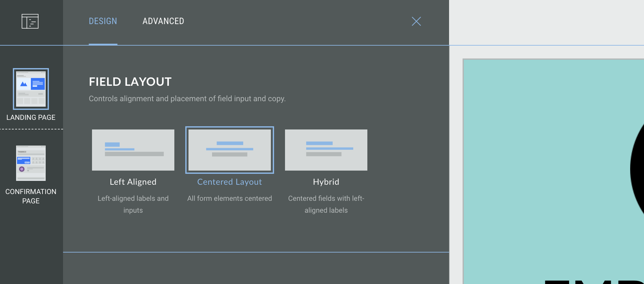Viewport: 644px width, 284px height.
Task: Close the design panel with the X
Action: pyautogui.click(x=416, y=21)
